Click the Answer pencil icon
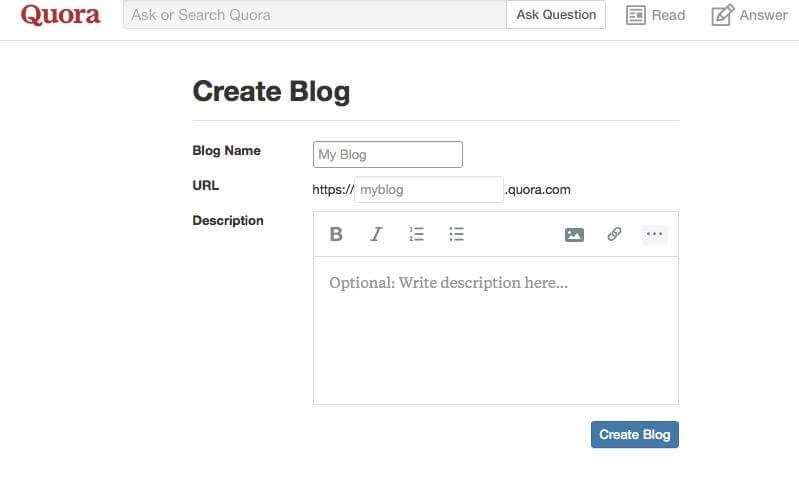Viewport: 799px width, 489px height. pyautogui.click(x=723, y=15)
